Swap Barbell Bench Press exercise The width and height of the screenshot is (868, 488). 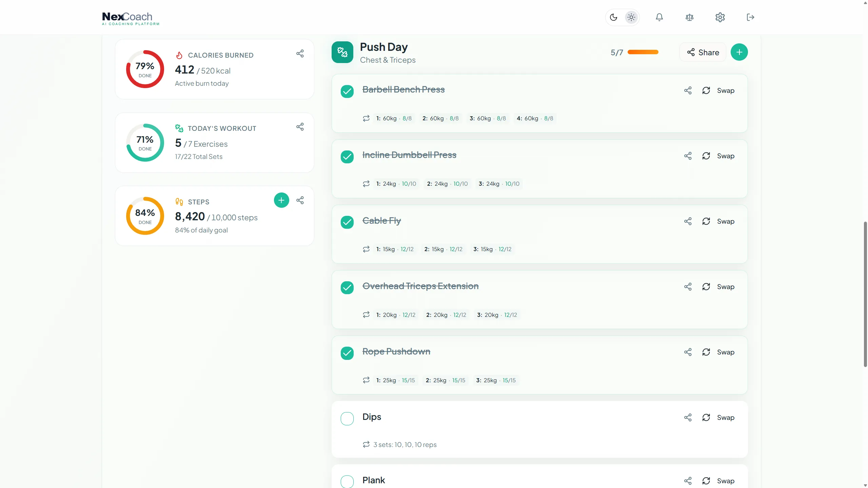tap(718, 90)
